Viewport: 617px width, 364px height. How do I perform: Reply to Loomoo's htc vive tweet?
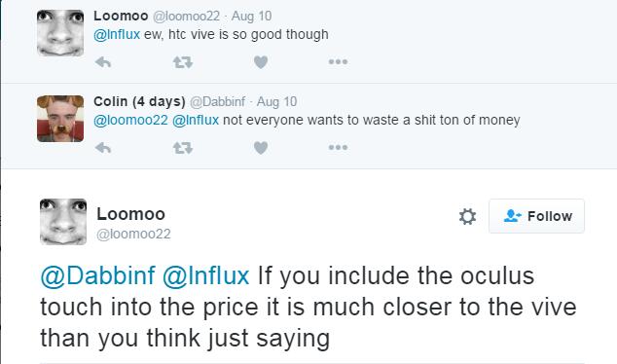click(103, 62)
